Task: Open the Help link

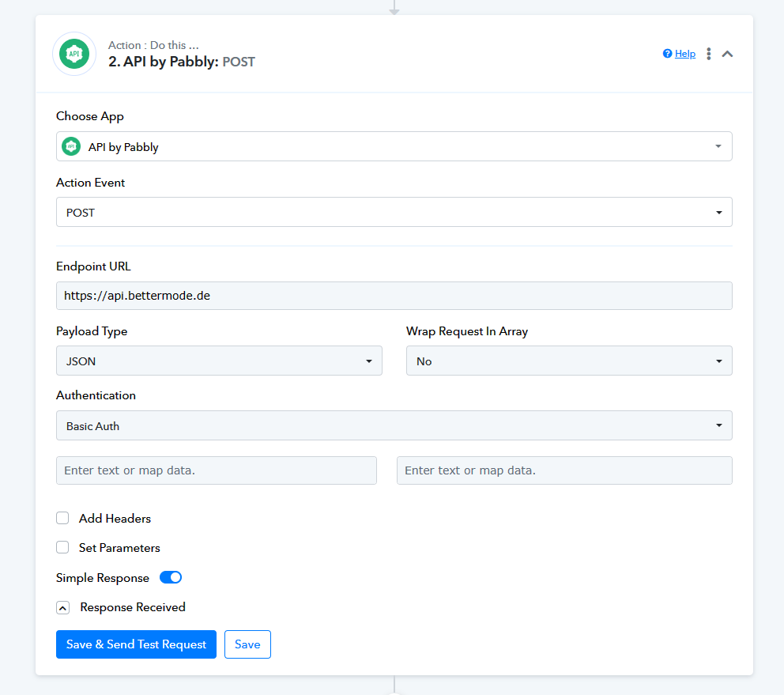Action: [685, 54]
